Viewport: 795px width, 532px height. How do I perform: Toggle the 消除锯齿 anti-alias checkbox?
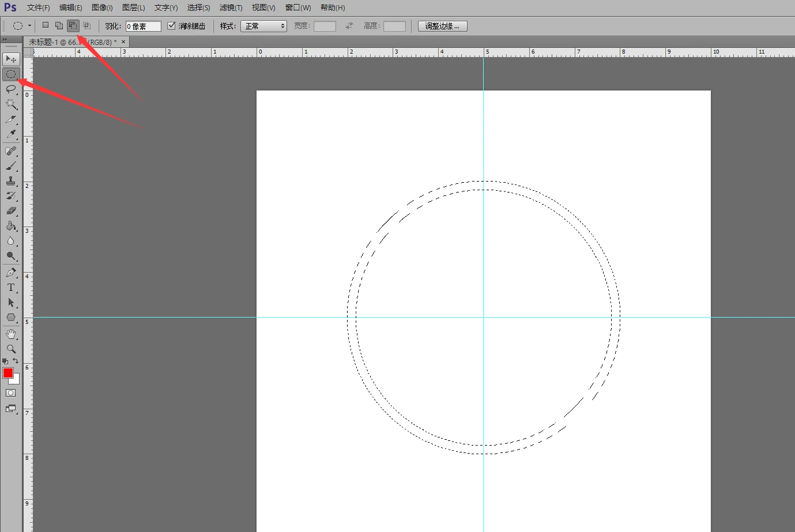171,26
